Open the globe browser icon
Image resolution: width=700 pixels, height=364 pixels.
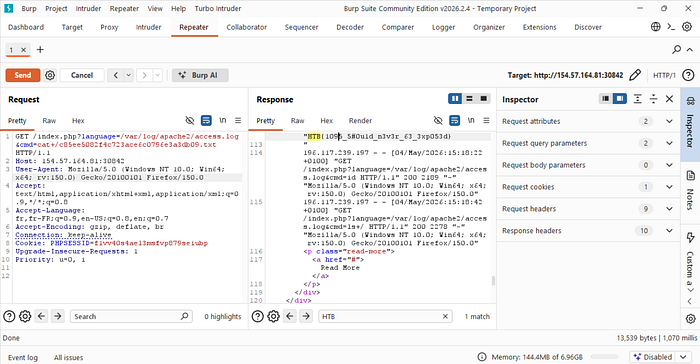click(655, 27)
